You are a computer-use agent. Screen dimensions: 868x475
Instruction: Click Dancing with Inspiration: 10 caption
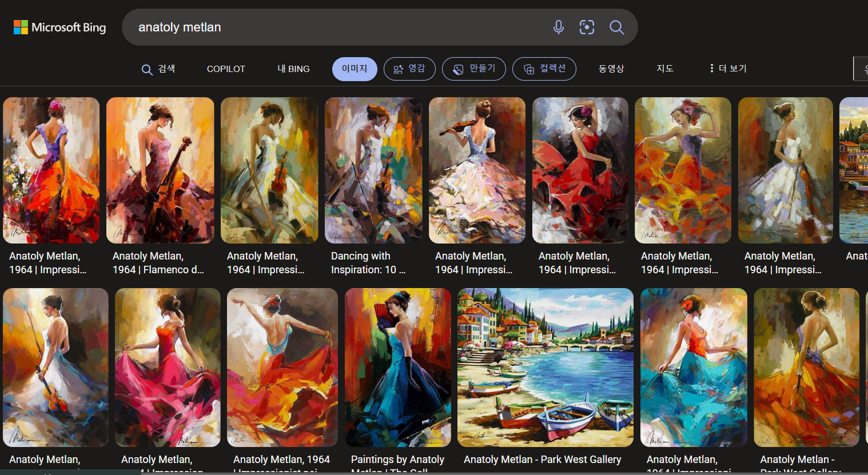pos(368,263)
